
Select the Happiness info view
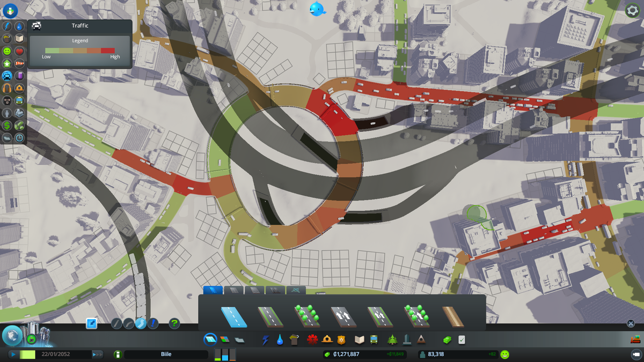click(7, 51)
